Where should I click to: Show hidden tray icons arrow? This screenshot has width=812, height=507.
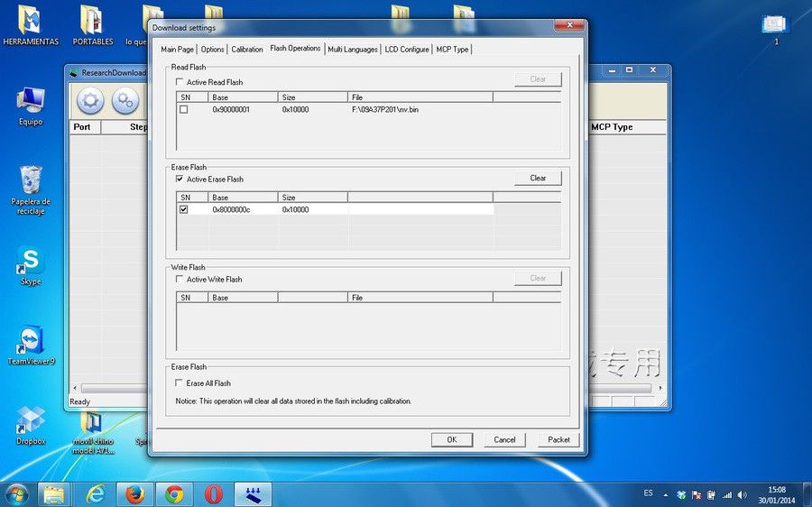tap(666, 495)
